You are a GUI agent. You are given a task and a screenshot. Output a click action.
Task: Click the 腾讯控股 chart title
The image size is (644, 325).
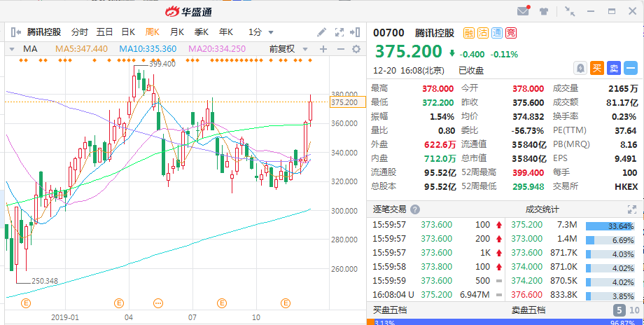44,32
